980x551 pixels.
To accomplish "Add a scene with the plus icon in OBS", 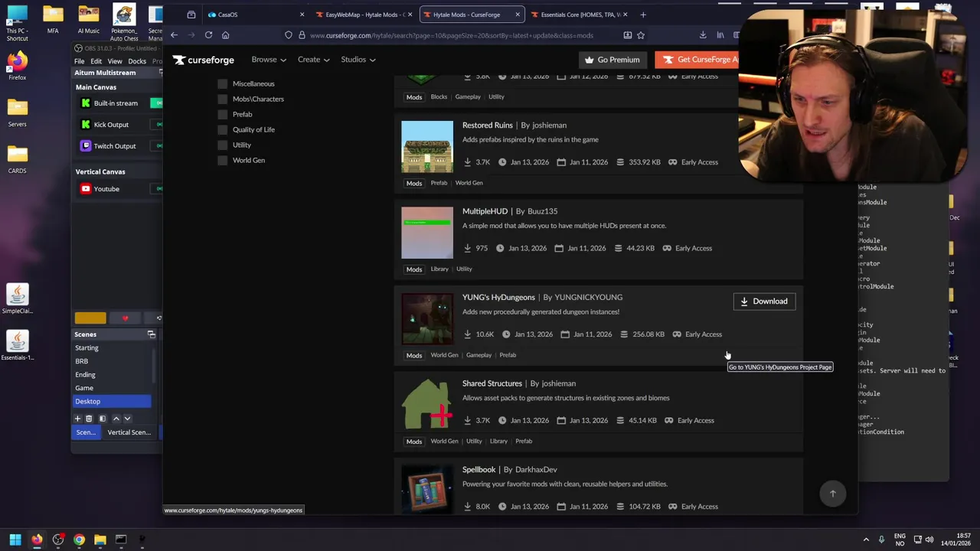I will [77, 419].
